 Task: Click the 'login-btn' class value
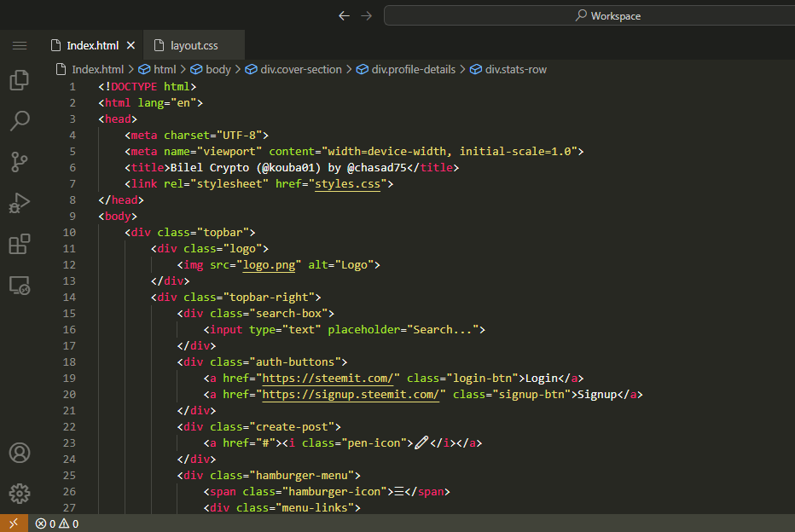[x=482, y=379]
